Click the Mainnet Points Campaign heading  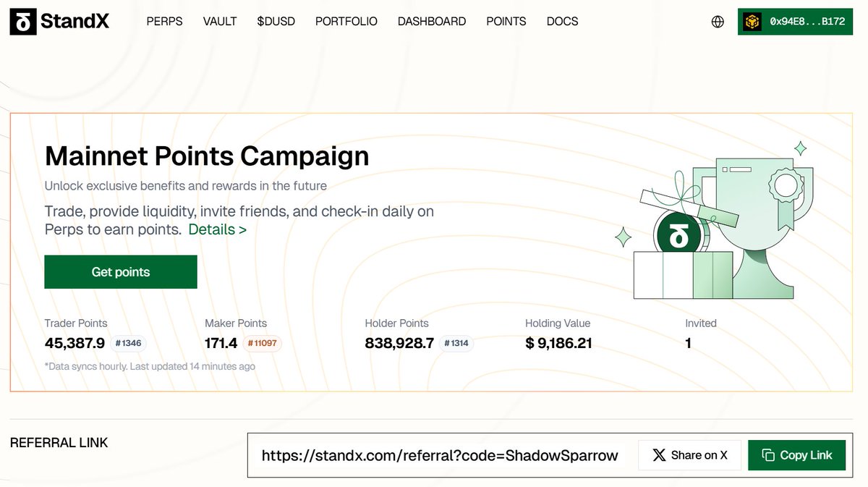(x=207, y=156)
